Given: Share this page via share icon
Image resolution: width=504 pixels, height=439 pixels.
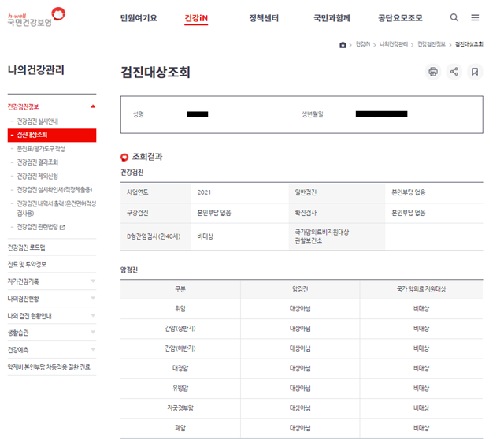Looking at the screenshot, I should click(454, 72).
